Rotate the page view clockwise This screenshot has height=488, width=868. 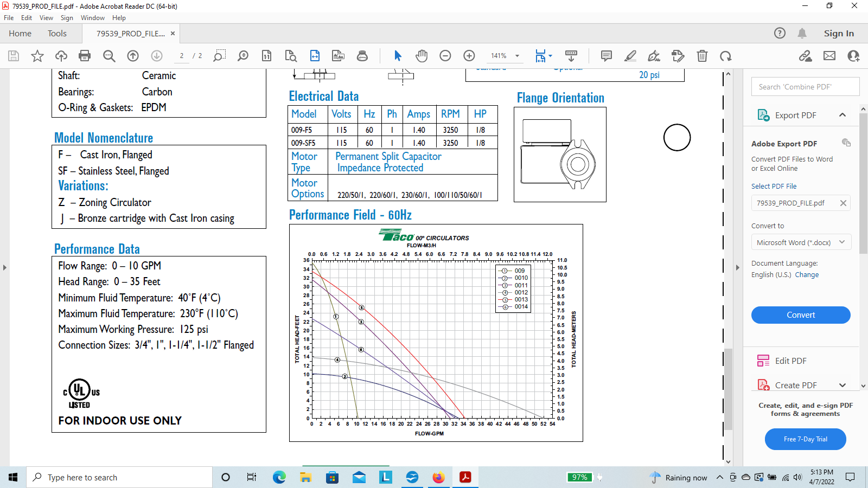(726, 56)
